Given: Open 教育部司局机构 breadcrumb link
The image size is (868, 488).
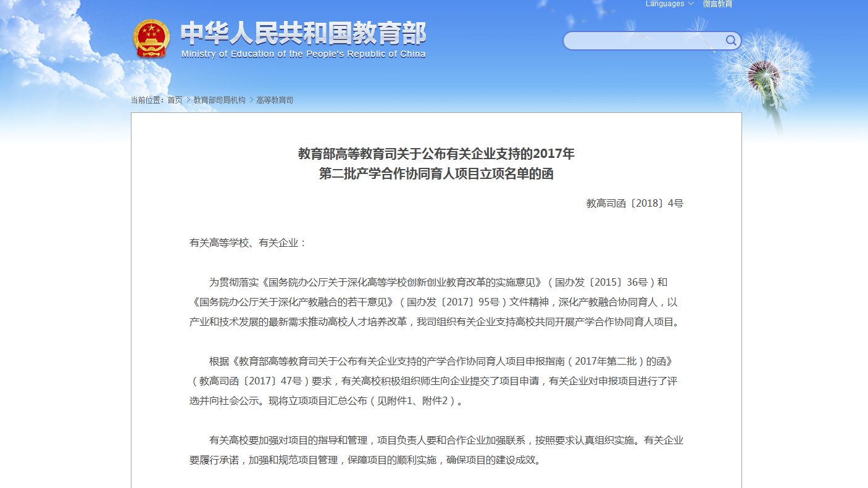Looking at the screenshot, I should (219, 100).
